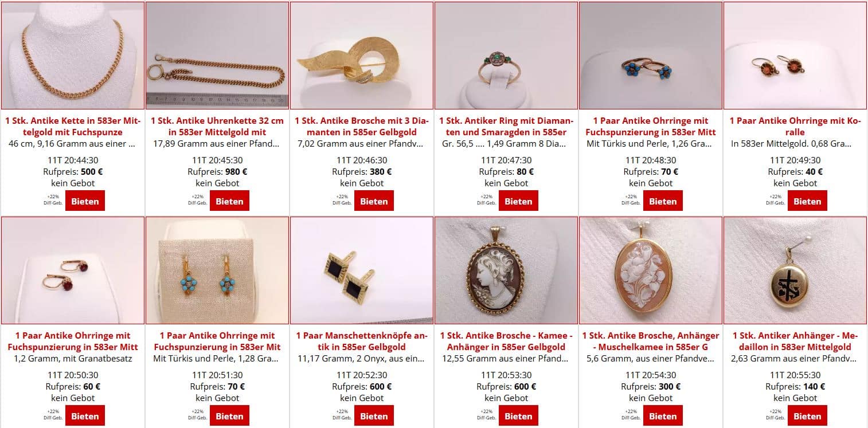Bid on the 60 € garnet earrings
868x428 pixels.
click(85, 416)
